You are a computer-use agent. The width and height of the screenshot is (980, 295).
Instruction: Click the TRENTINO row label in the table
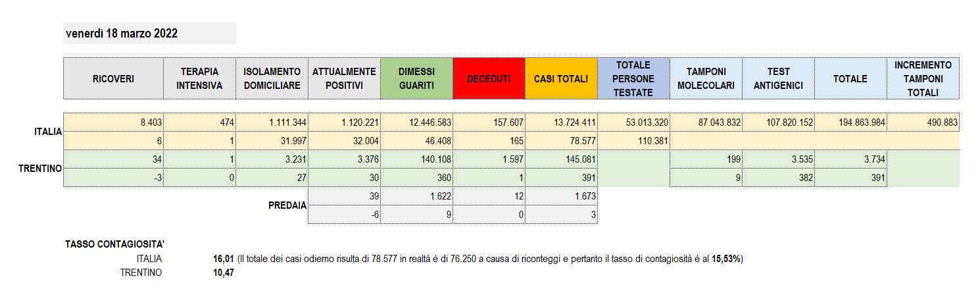point(40,169)
